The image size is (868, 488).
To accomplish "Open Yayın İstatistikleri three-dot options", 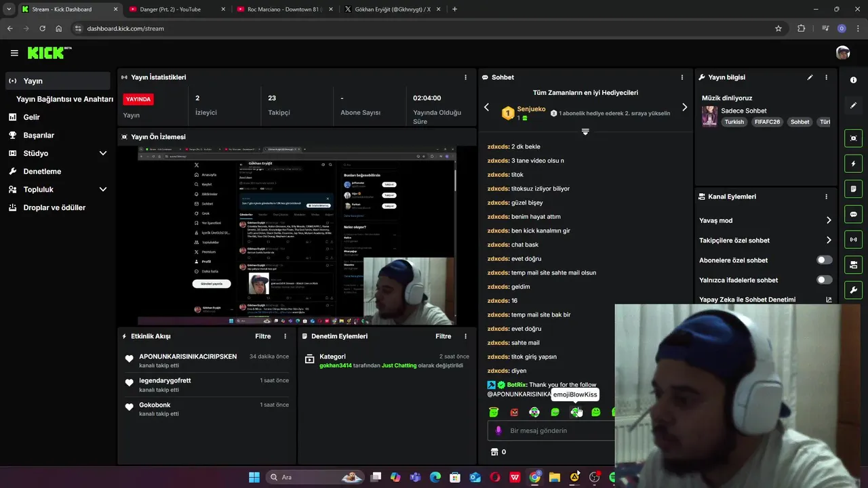I will (x=465, y=77).
